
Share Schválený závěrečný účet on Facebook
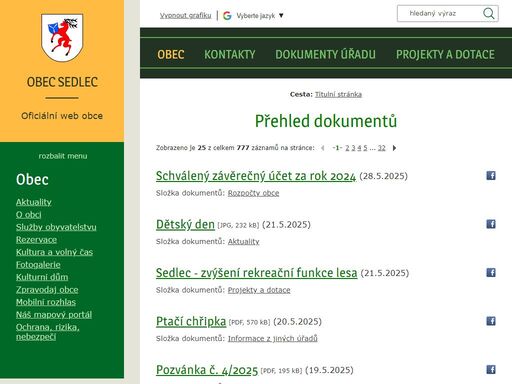tap(491, 176)
